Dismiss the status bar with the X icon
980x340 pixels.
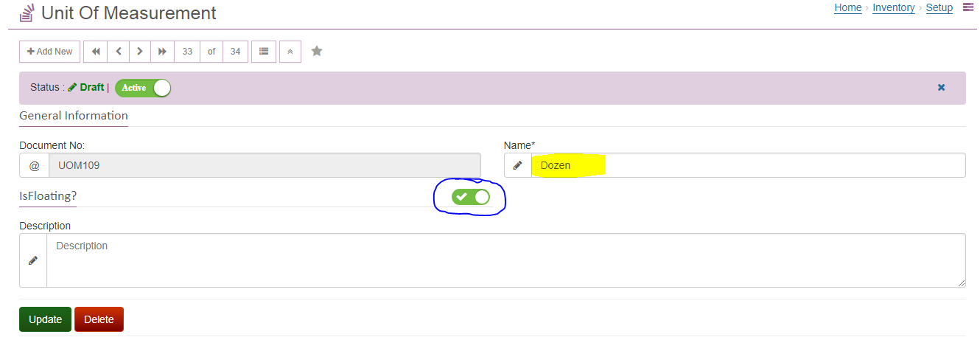941,87
